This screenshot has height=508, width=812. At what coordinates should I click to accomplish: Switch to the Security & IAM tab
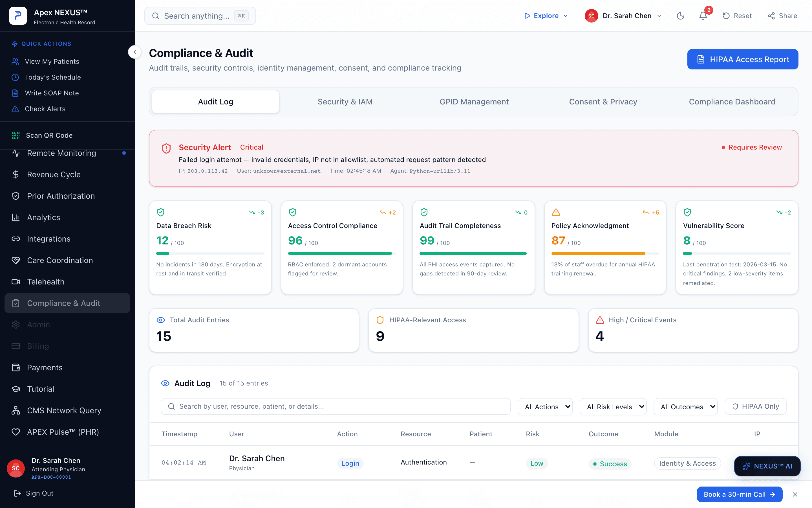pyautogui.click(x=345, y=102)
